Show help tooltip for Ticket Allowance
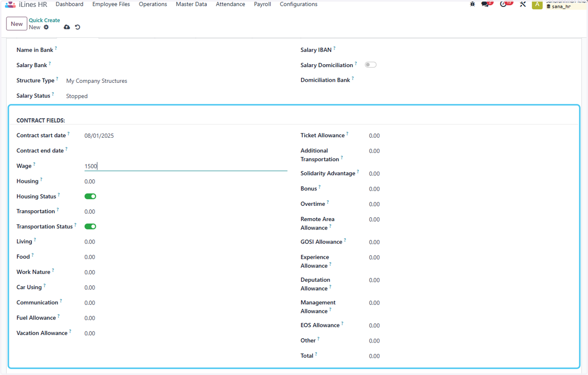 click(347, 133)
